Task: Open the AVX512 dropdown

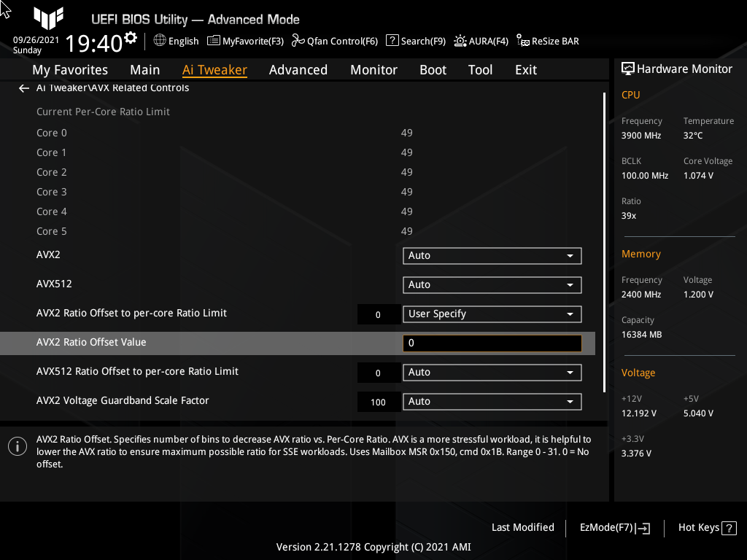Action: [x=492, y=285]
